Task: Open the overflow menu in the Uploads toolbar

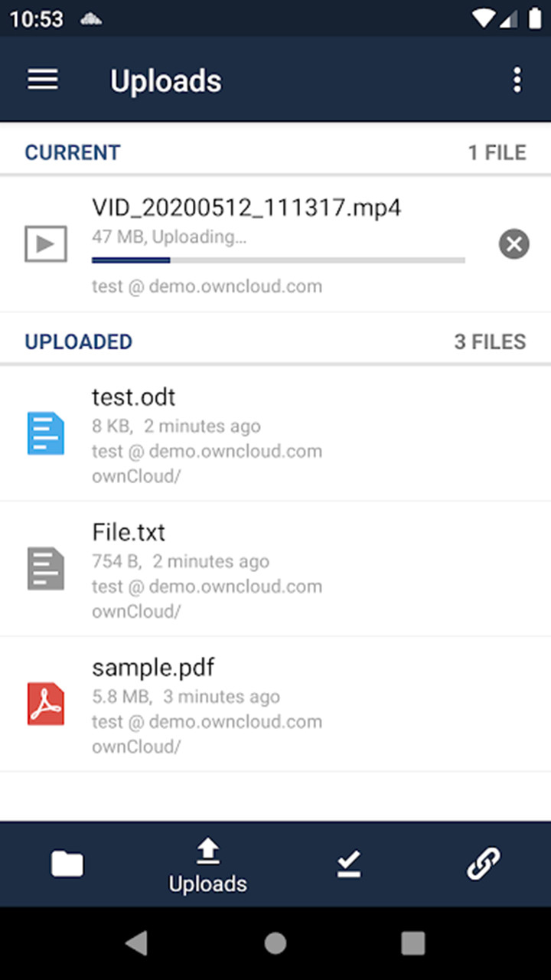Action: coord(517,80)
